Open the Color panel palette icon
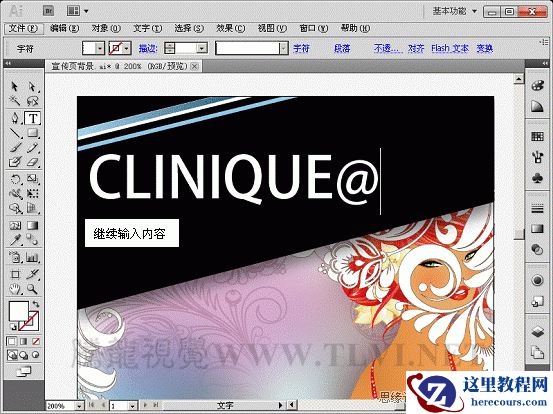 pos(537,86)
